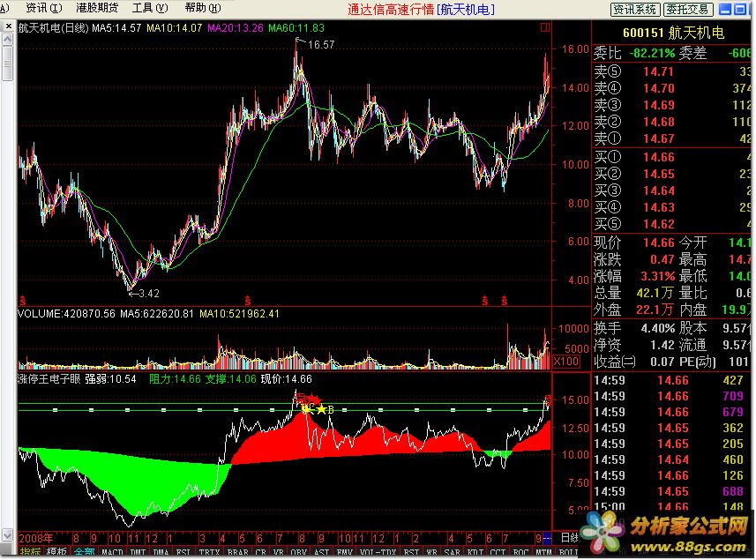Click the 日线 period label
The image size is (756, 560).
point(569,537)
